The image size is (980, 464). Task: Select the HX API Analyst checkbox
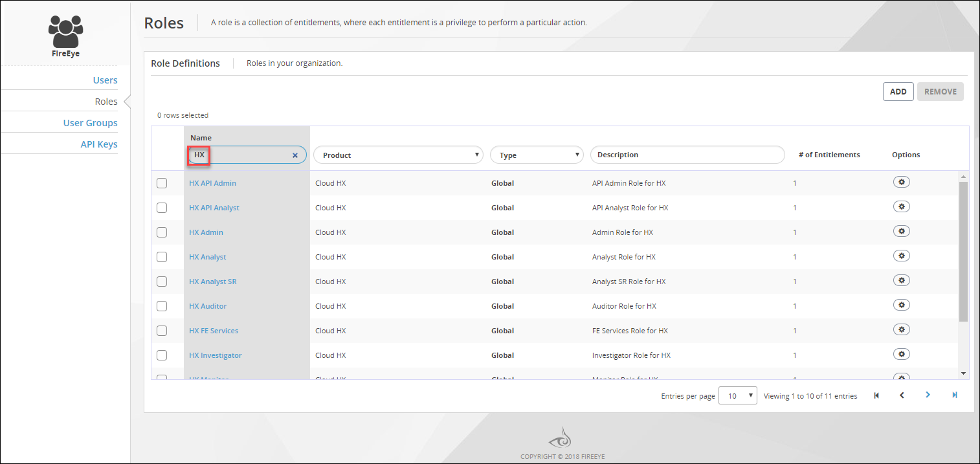tap(162, 208)
